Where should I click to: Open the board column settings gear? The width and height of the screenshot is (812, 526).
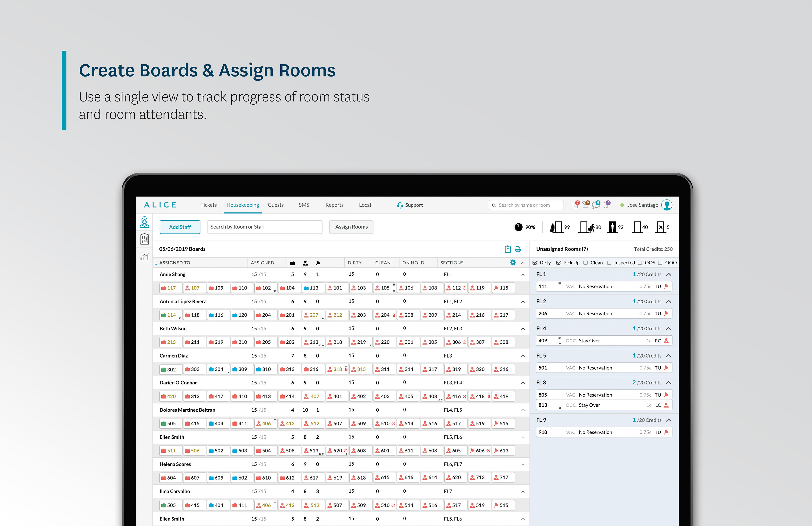[512, 262]
